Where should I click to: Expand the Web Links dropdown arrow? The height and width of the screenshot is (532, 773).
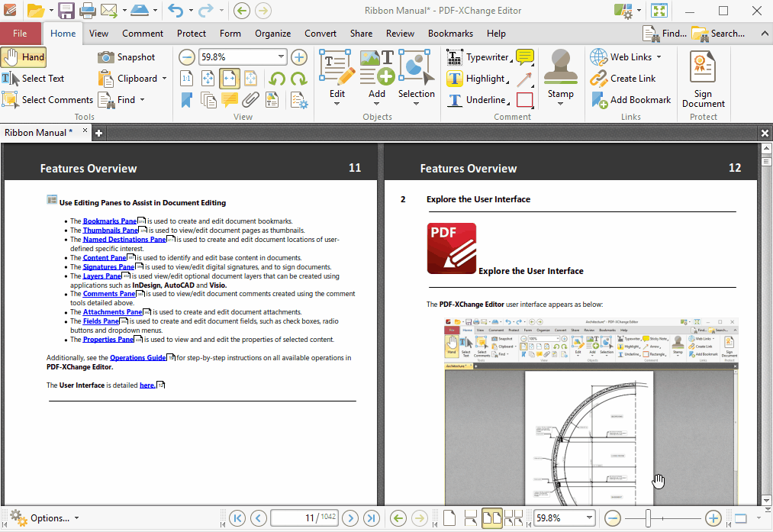click(x=659, y=57)
